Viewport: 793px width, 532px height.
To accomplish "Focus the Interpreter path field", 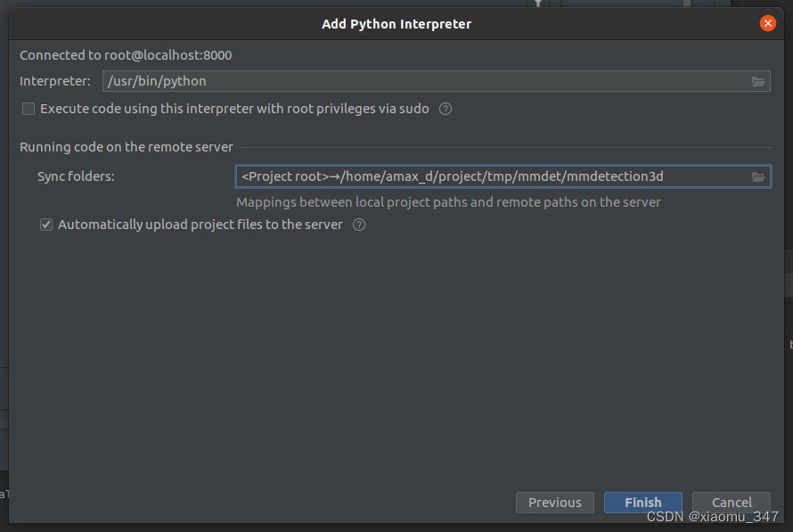I will click(x=423, y=81).
